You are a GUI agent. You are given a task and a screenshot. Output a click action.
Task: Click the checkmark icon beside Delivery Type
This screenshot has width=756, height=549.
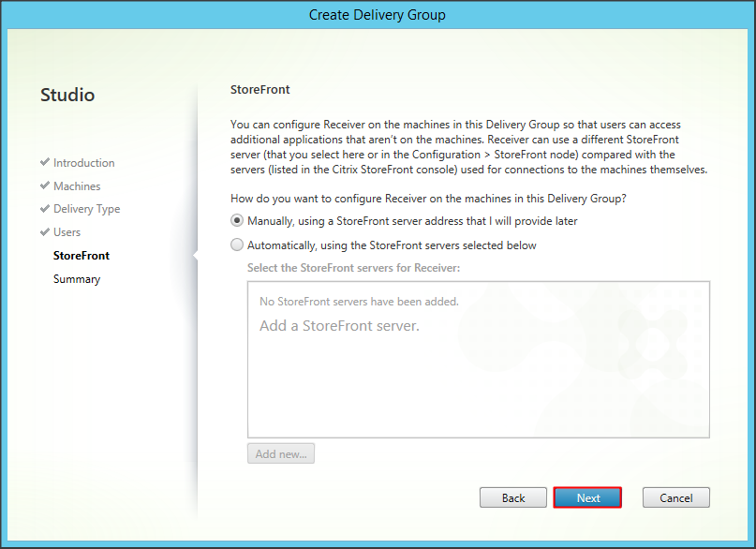(45, 209)
